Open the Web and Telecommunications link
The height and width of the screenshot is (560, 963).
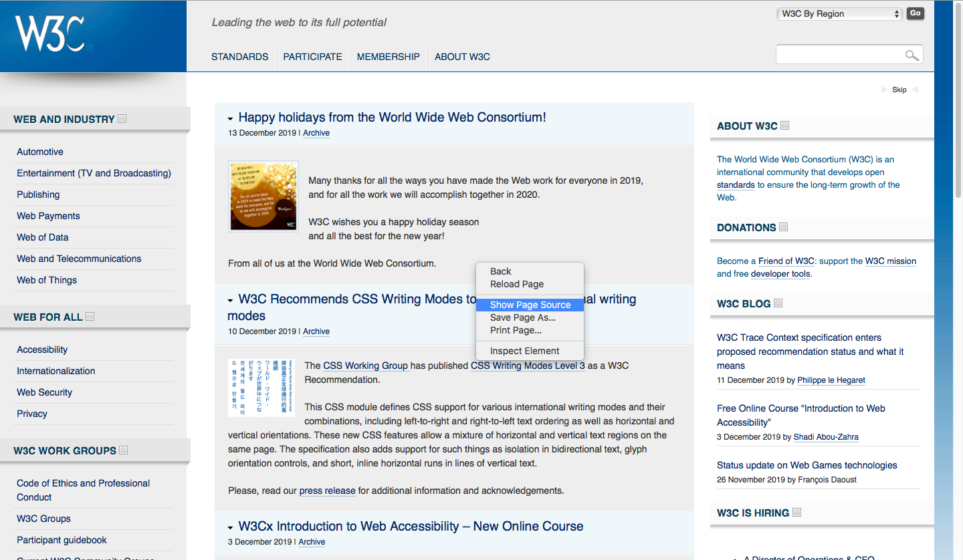(79, 259)
